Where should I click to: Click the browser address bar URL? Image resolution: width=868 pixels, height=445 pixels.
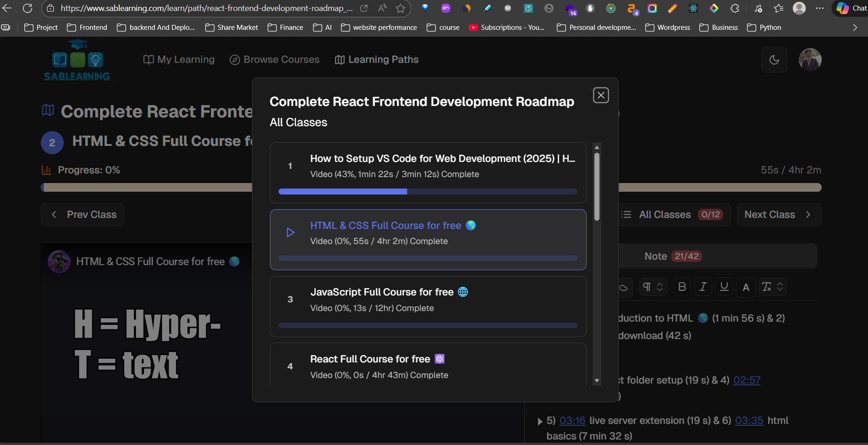point(206,8)
